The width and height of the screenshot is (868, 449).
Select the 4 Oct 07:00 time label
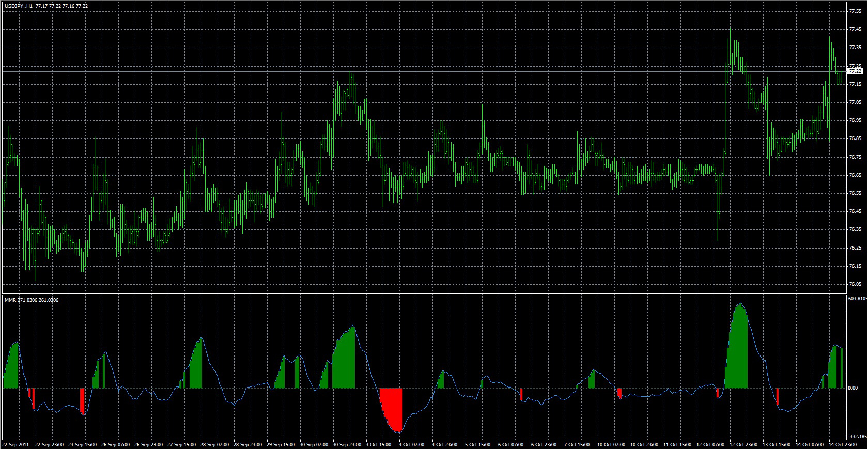[412, 444]
